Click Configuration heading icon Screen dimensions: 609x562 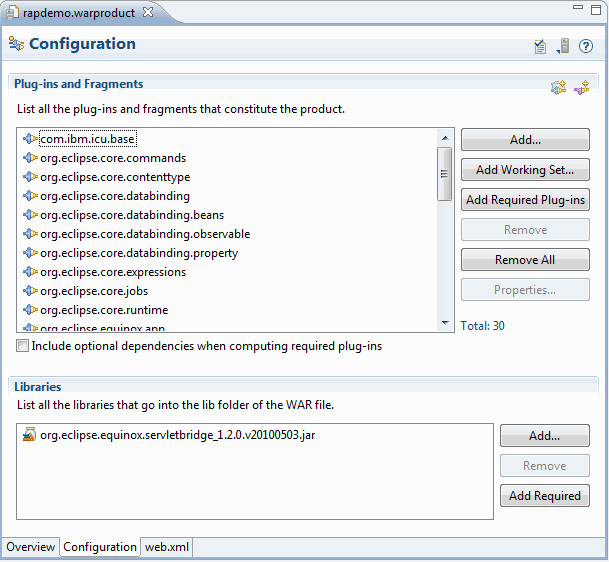pyautogui.click(x=16, y=43)
